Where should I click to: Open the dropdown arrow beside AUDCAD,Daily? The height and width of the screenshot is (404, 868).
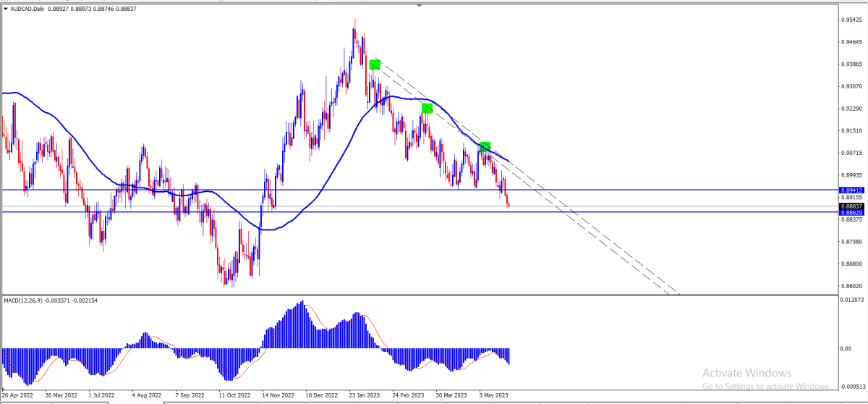point(6,9)
